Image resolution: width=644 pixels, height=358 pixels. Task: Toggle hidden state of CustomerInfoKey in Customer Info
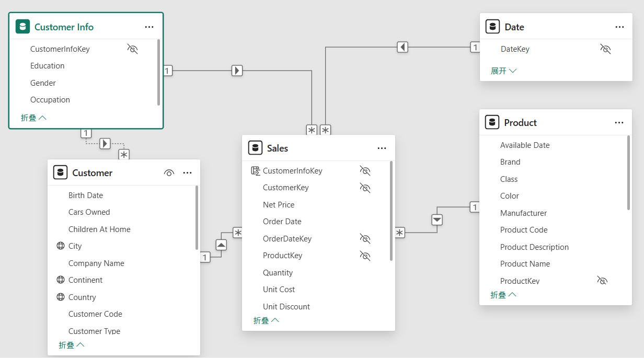pyautogui.click(x=132, y=49)
